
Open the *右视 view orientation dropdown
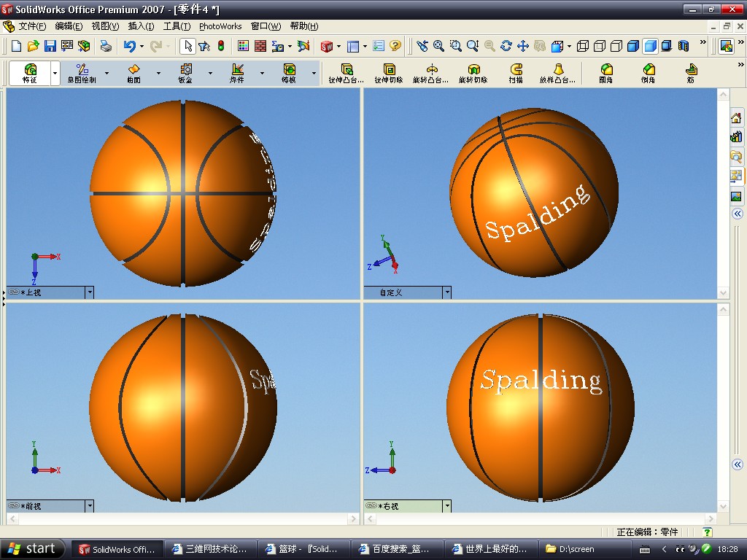447,506
